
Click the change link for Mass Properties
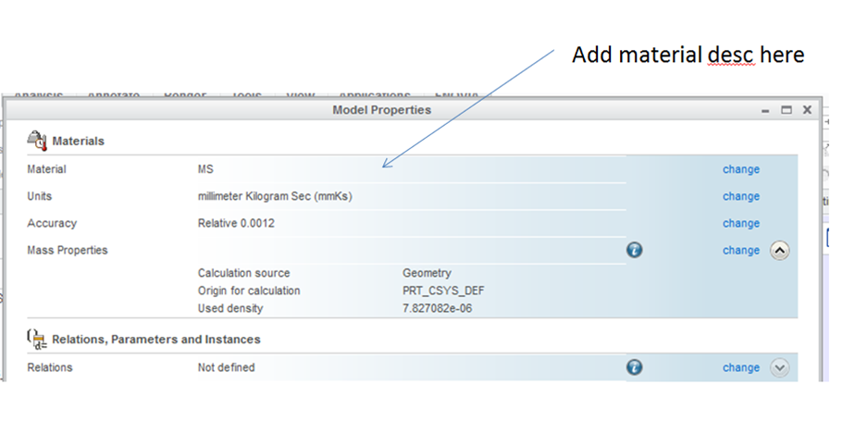[x=740, y=251]
